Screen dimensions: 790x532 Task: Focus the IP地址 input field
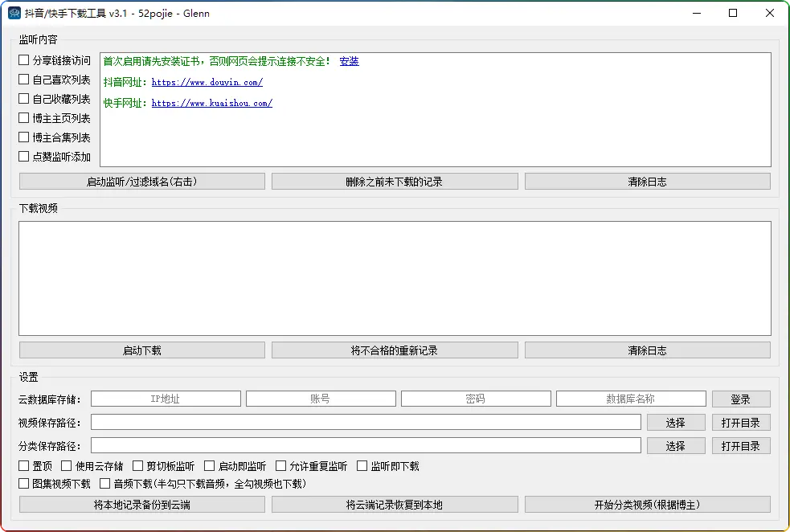pyautogui.click(x=166, y=399)
